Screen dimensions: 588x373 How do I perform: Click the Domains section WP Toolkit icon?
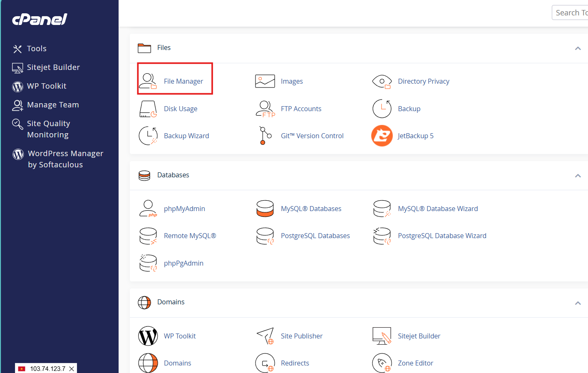click(x=148, y=336)
